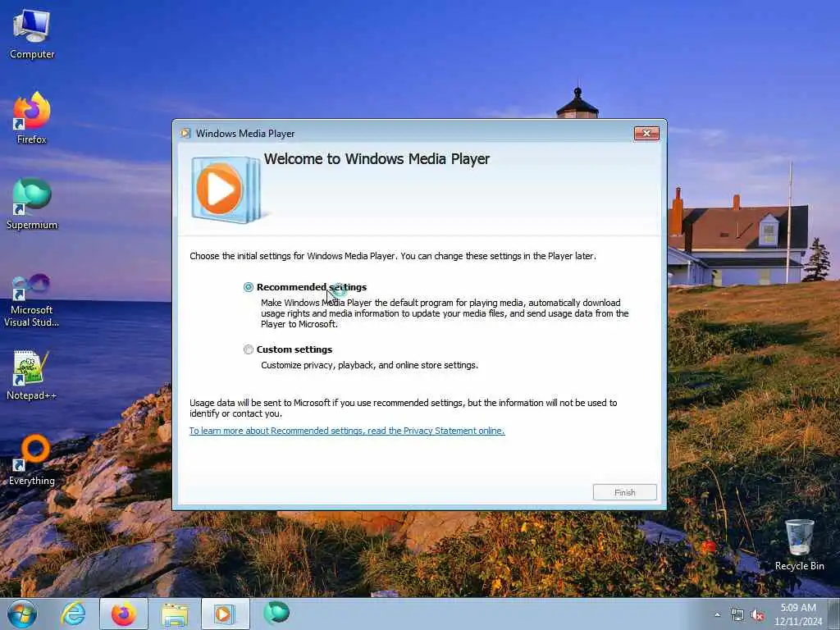Launch Internet Explorer from the taskbar
This screenshot has height=630, width=840.
[73, 614]
